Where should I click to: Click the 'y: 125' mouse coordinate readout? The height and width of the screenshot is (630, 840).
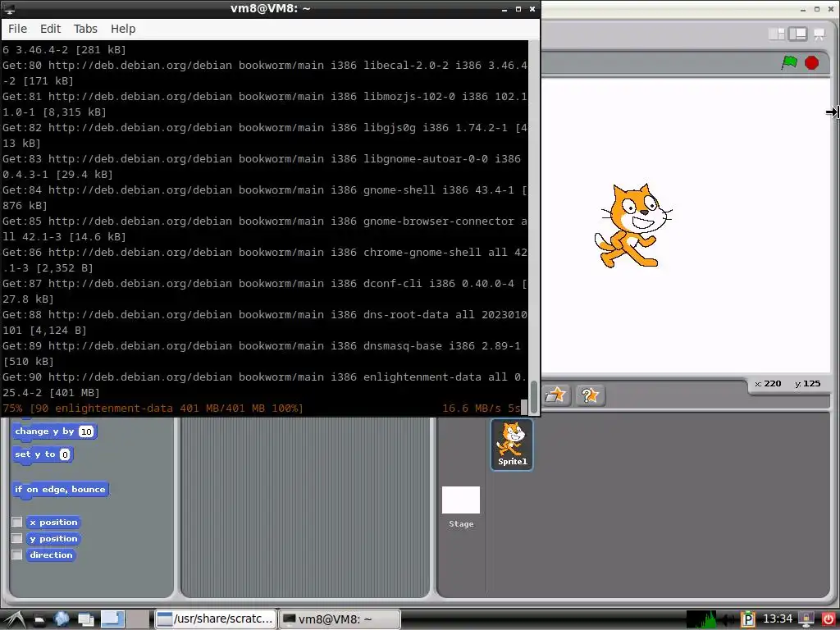808,384
